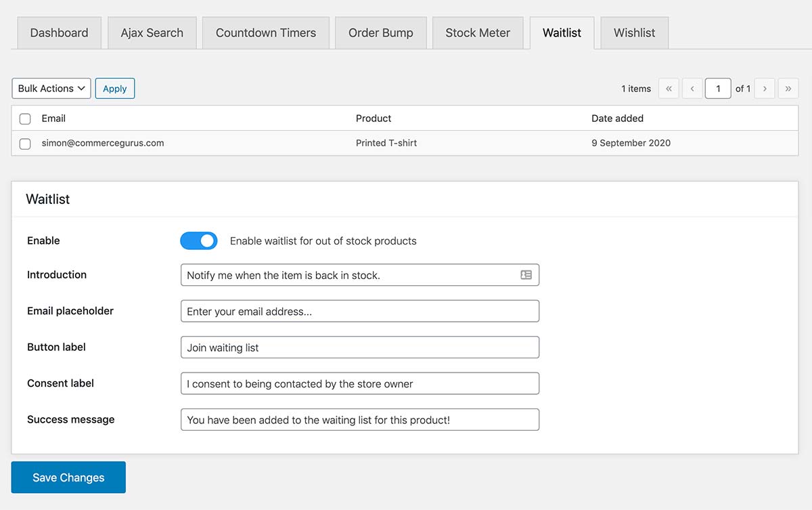Save changes with the blue button
The image size is (812, 510).
[x=68, y=477]
